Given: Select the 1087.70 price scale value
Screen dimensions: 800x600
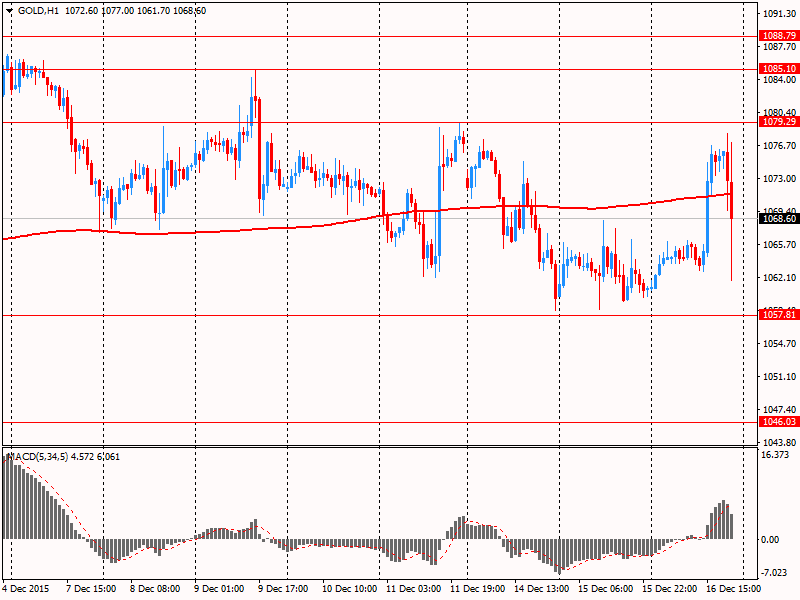Looking at the screenshot, I should pos(779,46).
